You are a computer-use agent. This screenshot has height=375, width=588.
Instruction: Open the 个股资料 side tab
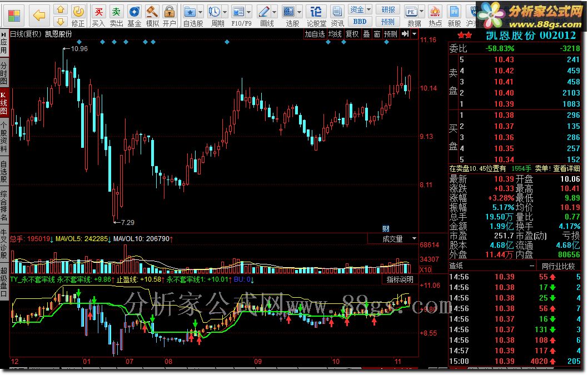coord(4,137)
